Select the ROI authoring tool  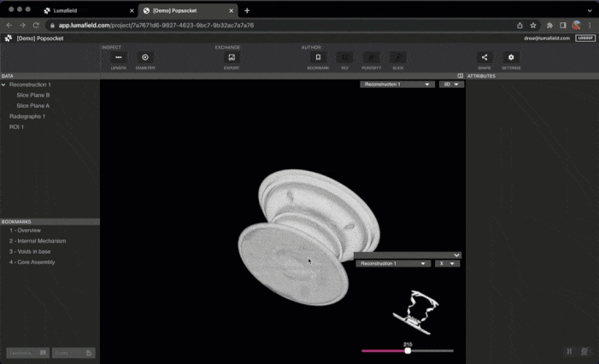[344, 57]
